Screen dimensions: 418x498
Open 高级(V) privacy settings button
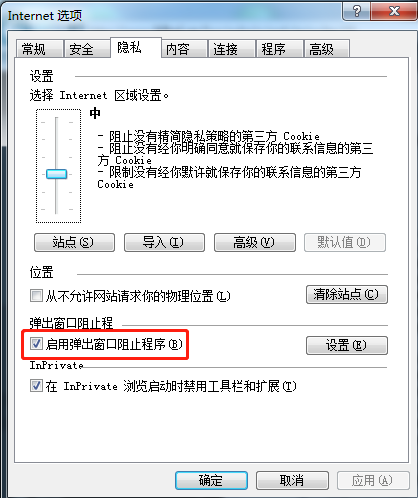click(x=255, y=242)
